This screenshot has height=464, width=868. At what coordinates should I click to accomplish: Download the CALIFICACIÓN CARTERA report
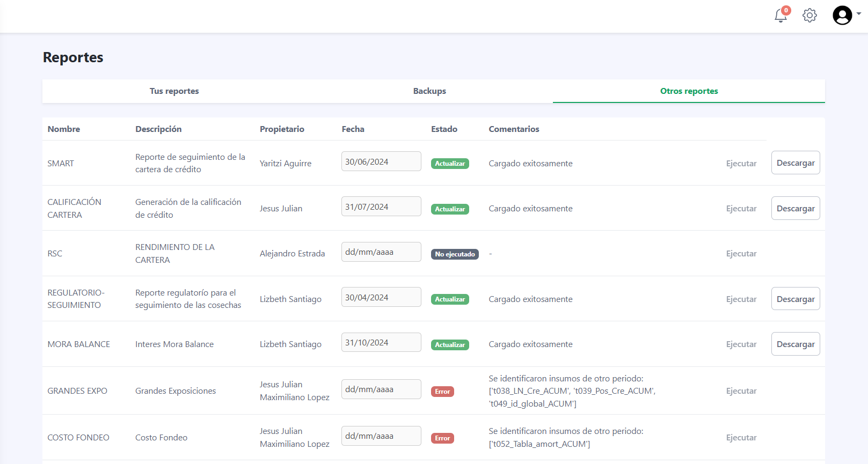[795, 209]
